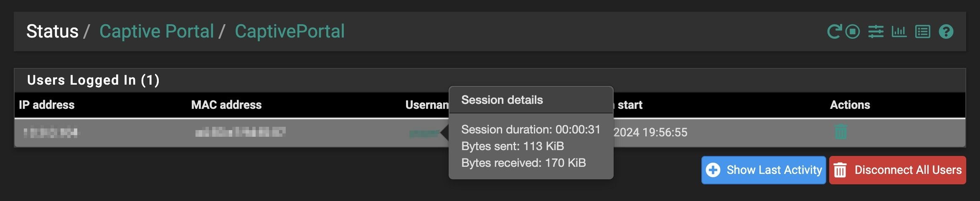Open the status graph bar-chart icon
This screenshot has height=201, width=980.
tap(899, 32)
